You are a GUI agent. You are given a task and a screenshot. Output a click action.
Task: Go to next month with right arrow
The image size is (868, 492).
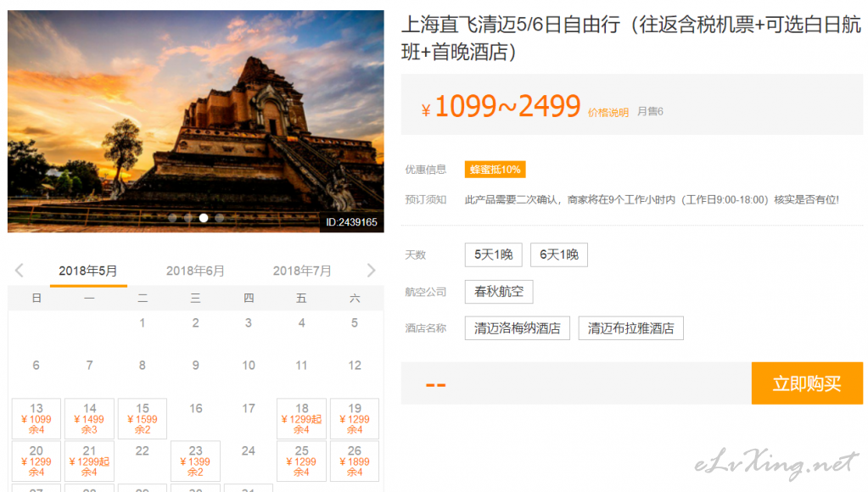click(x=371, y=271)
